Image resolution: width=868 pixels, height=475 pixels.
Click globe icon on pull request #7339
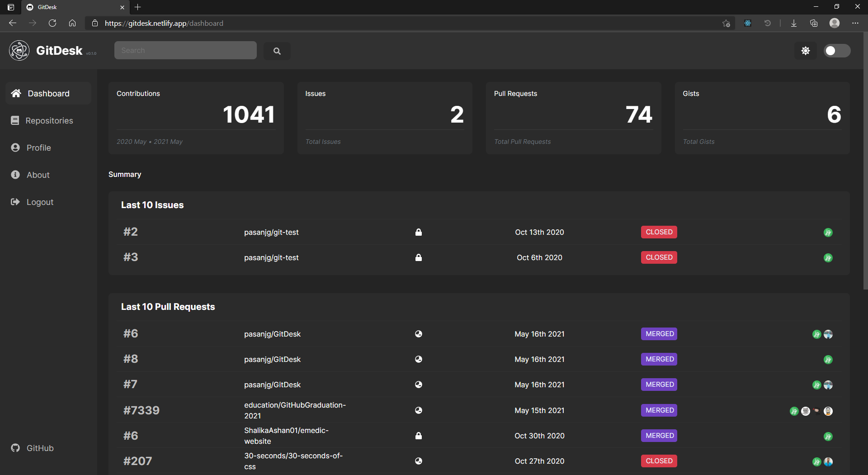click(419, 410)
